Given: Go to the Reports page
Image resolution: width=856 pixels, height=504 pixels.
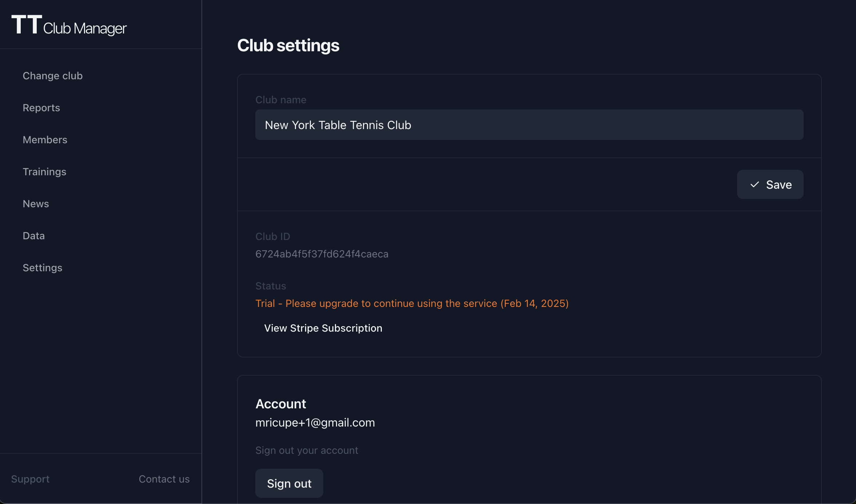Looking at the screenshot, I should pos(41,108).
